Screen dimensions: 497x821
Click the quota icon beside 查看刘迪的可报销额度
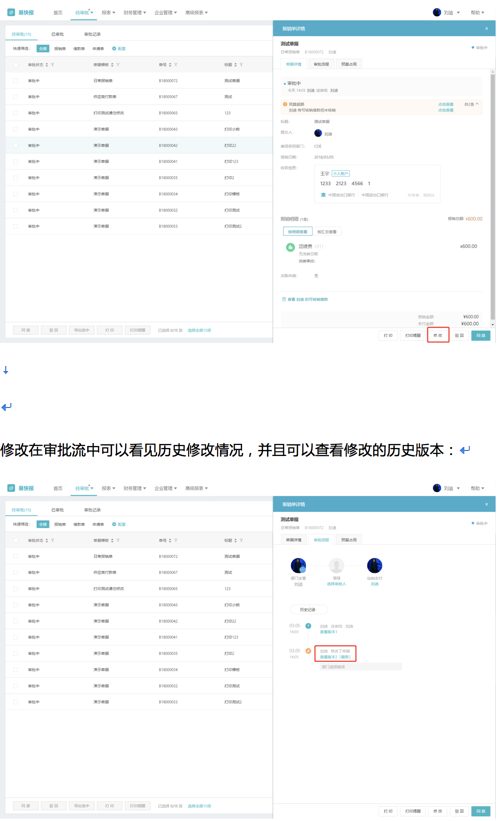pyautogui.click(x=284, y=299)
